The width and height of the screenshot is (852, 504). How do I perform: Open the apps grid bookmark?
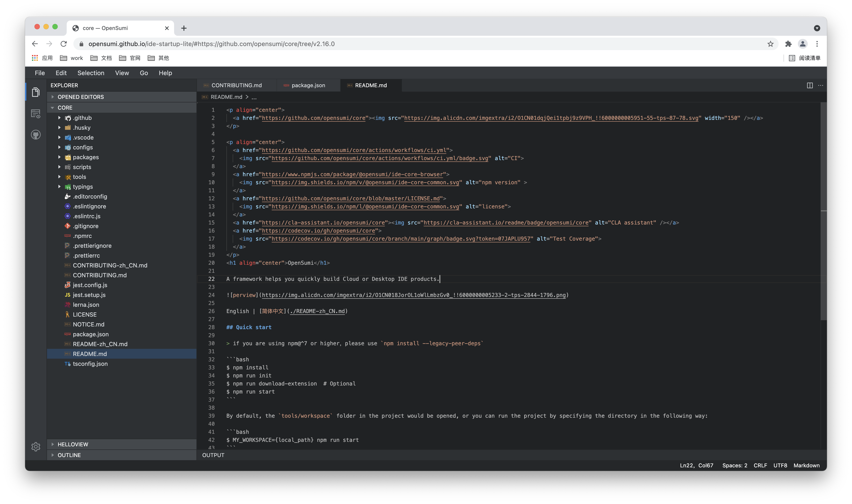42,58
